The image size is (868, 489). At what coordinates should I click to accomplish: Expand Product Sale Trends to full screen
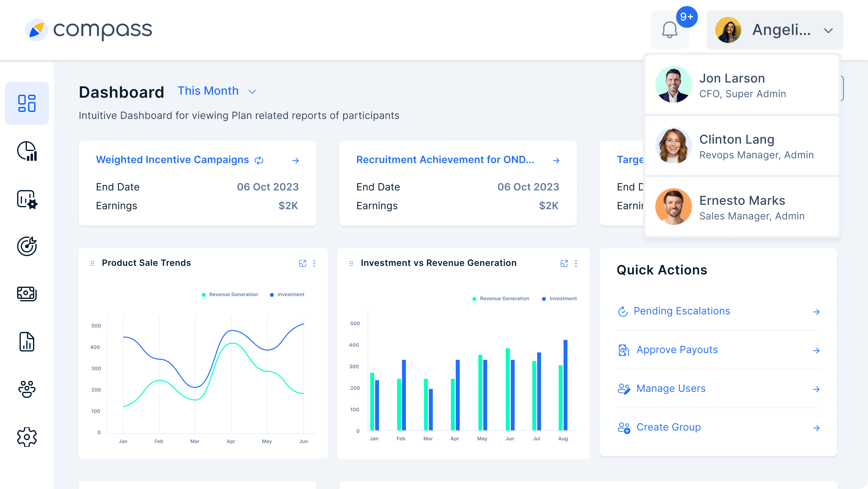pos(302,263)
